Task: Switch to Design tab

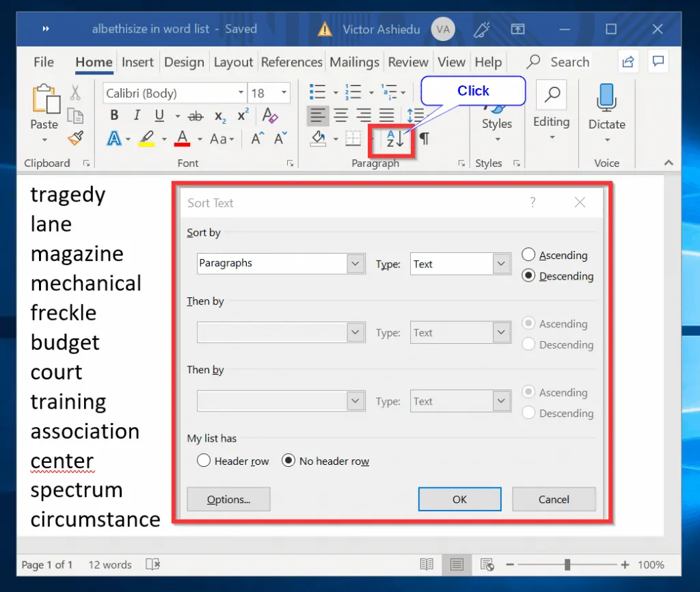Action: pos(184,62)
